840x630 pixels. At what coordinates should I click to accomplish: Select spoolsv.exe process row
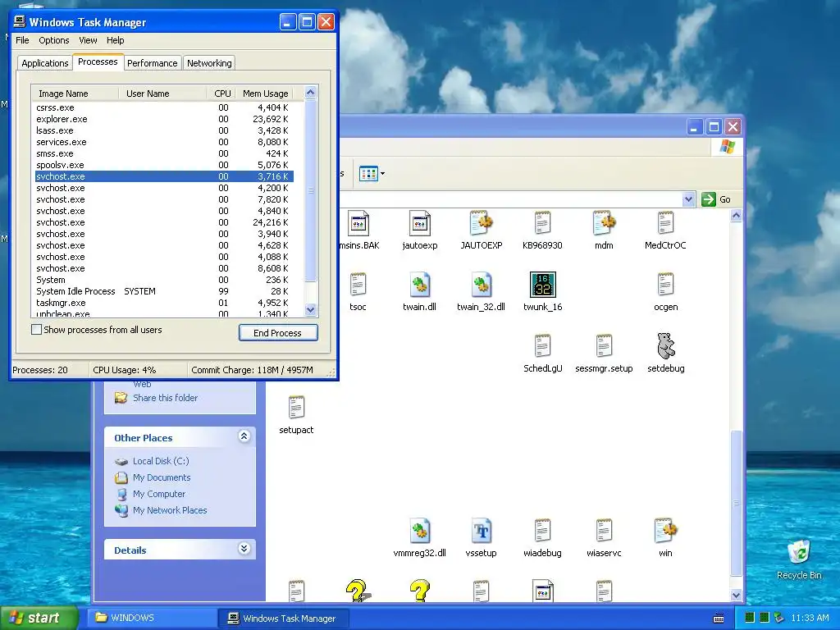click(164, 165)
